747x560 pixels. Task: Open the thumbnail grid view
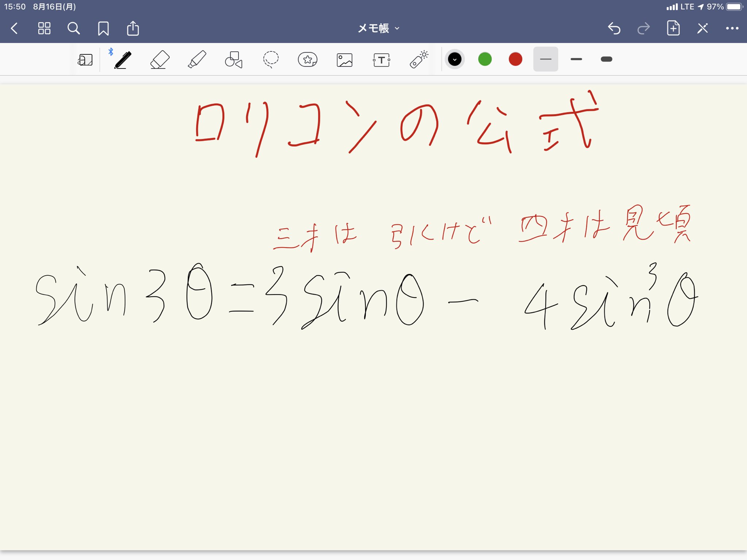[44, 28]
